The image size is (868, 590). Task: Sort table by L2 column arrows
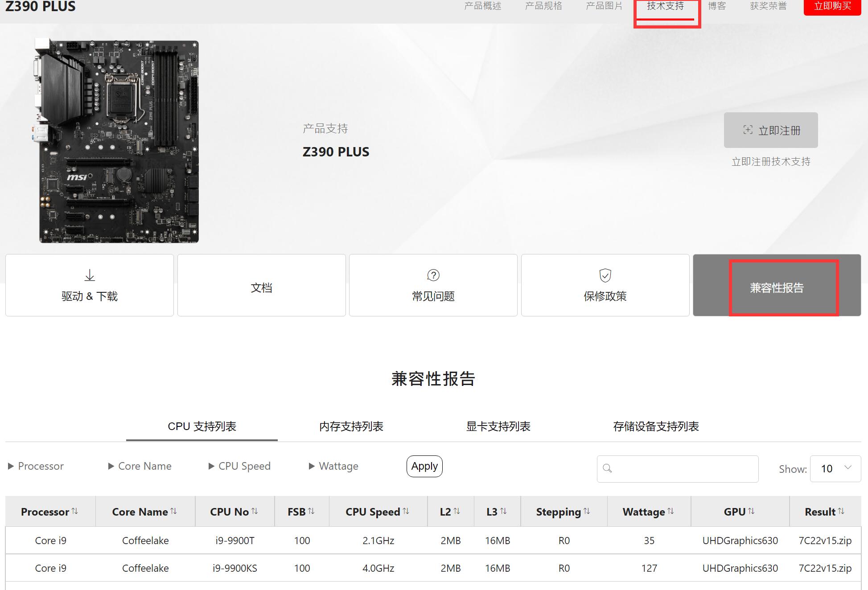click(457, 511)
